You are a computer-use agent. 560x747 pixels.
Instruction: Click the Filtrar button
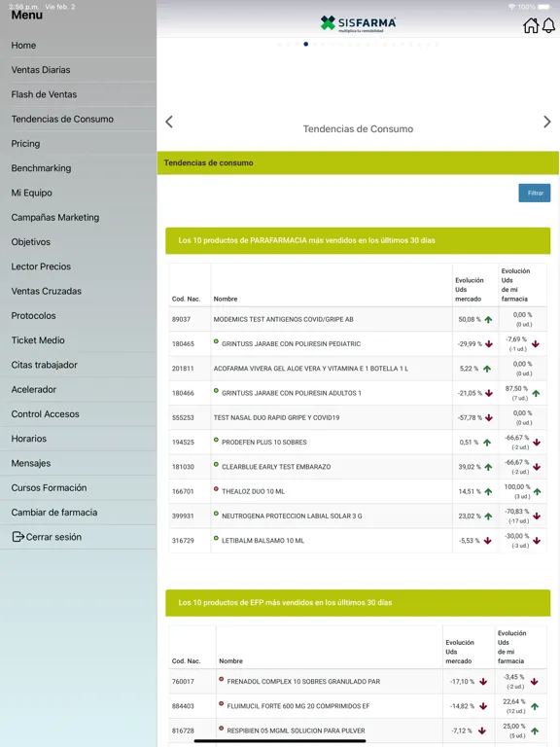pos(535,193)
